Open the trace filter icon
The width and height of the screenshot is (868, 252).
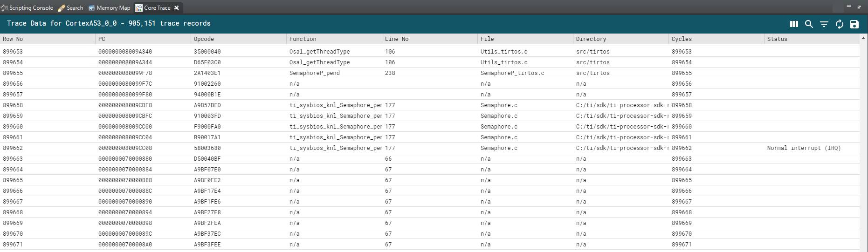tap(824, 24)
